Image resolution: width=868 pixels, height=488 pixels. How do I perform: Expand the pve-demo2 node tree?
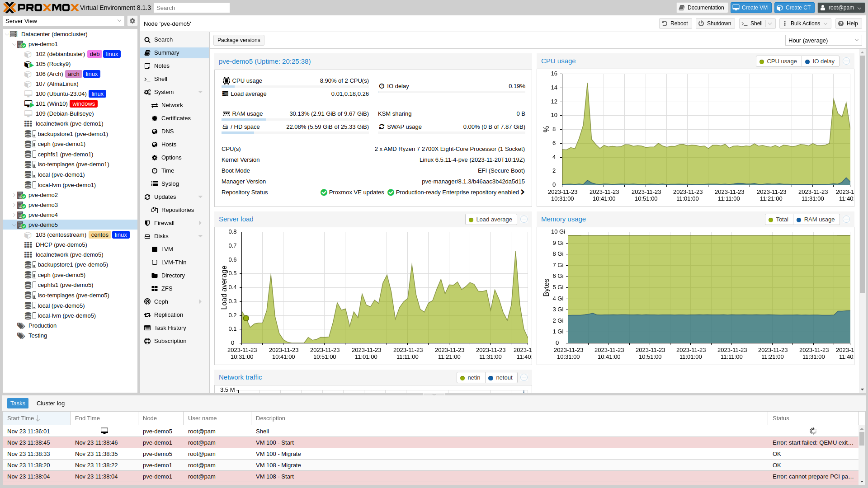click(x=14, y=195)
